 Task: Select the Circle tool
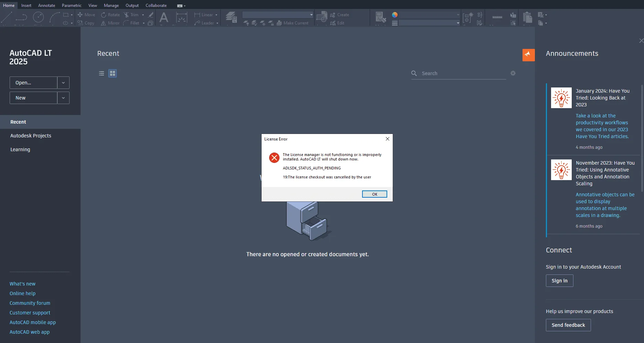38,18
